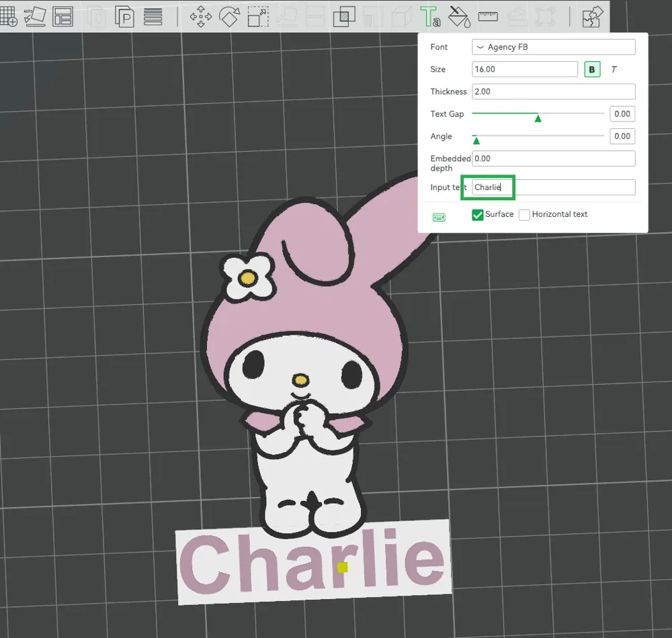Click the Add Plate grid icon
672x638 pixels.
(8, 17)
